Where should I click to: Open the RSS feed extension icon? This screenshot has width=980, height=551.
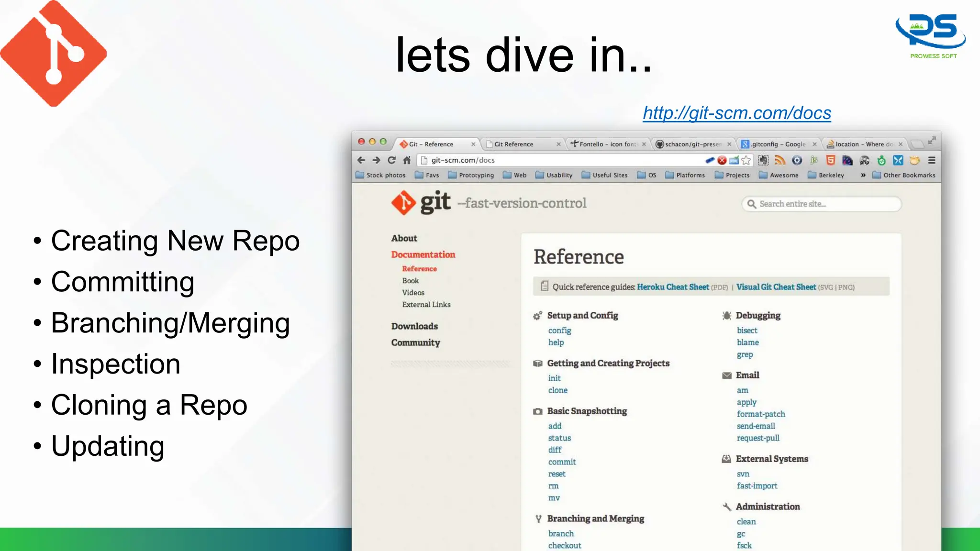click(780, 160)
